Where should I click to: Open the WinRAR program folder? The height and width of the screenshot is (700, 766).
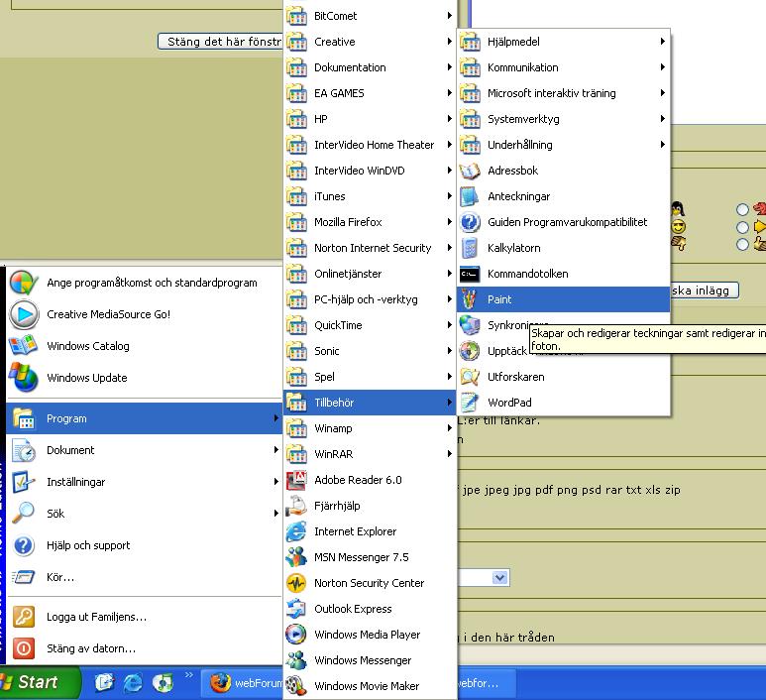370,454
